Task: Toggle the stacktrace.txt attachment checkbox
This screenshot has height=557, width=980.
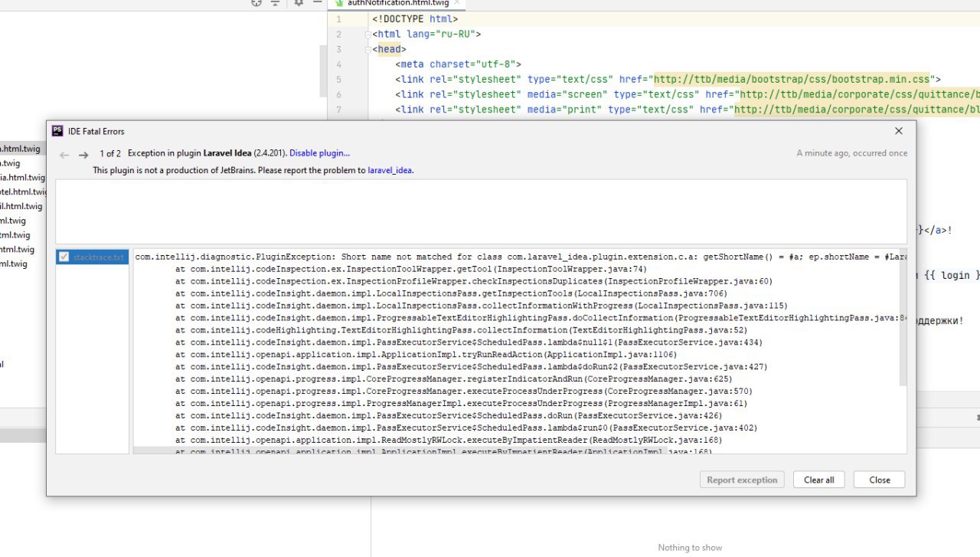Action: [64, 257]
